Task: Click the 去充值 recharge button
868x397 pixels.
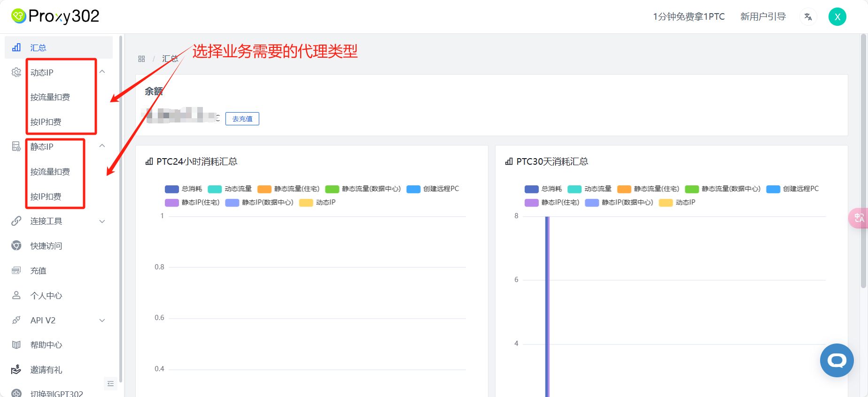Action: 242,119
